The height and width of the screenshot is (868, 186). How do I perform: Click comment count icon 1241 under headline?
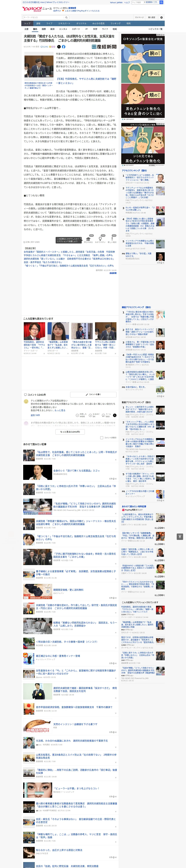[x=45, y=47]
